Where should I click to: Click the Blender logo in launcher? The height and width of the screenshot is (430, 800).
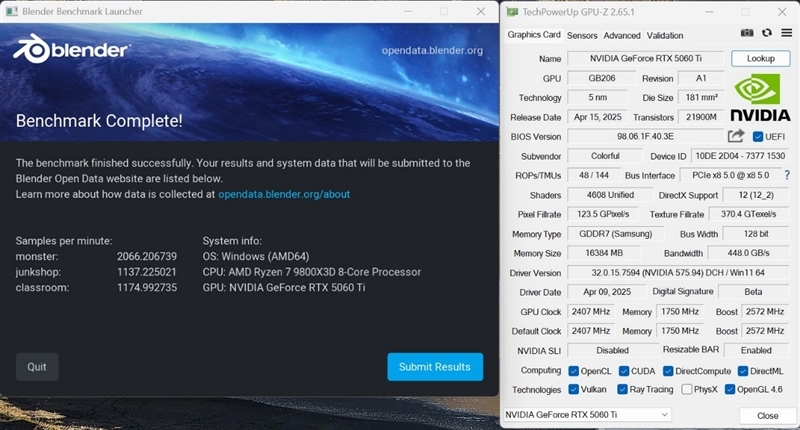(x=72, y=49)
